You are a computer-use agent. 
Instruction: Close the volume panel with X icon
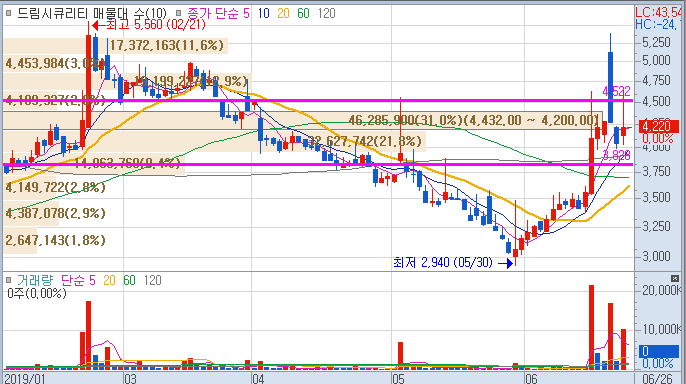[675, 279]
